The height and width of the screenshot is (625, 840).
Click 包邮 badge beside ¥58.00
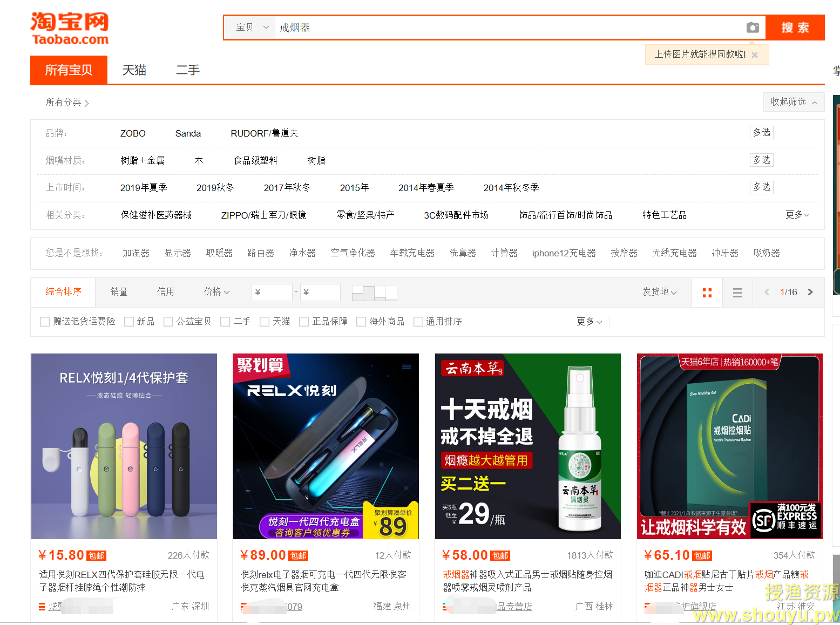pyautogui.click(x=500, y=556)
